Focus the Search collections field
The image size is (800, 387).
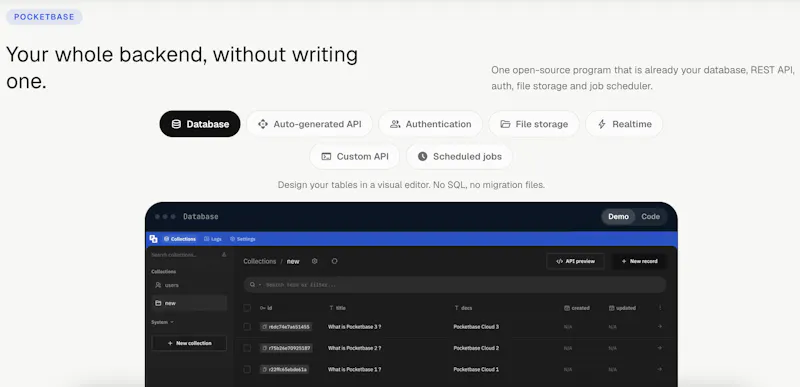click(185, 254)
